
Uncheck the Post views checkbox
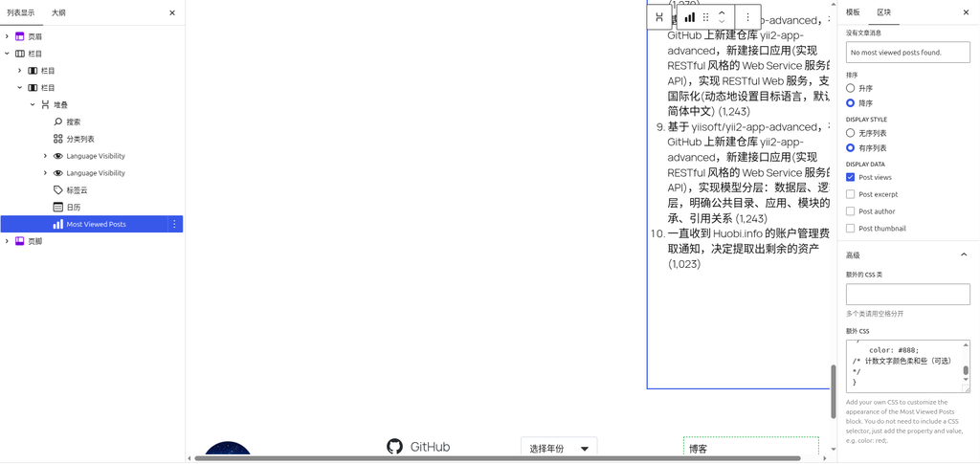click(850, 177)
